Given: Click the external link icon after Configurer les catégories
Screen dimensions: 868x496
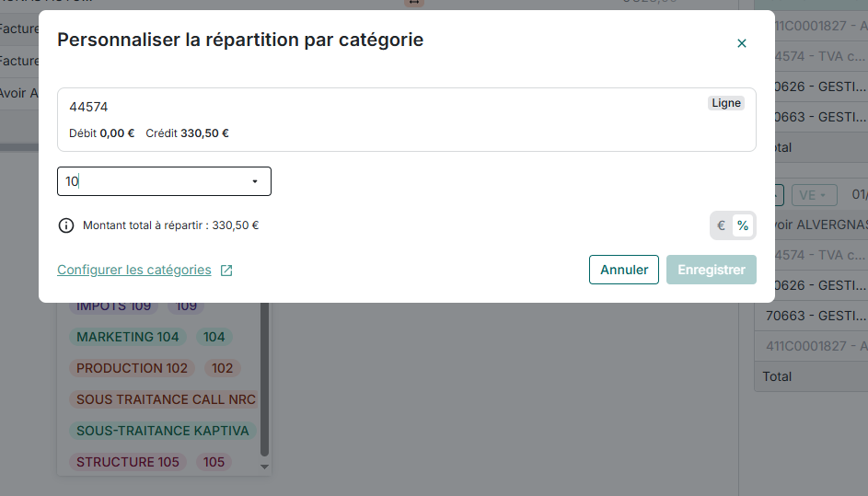Looking at the screenshot, I should [x=226, y=271].
